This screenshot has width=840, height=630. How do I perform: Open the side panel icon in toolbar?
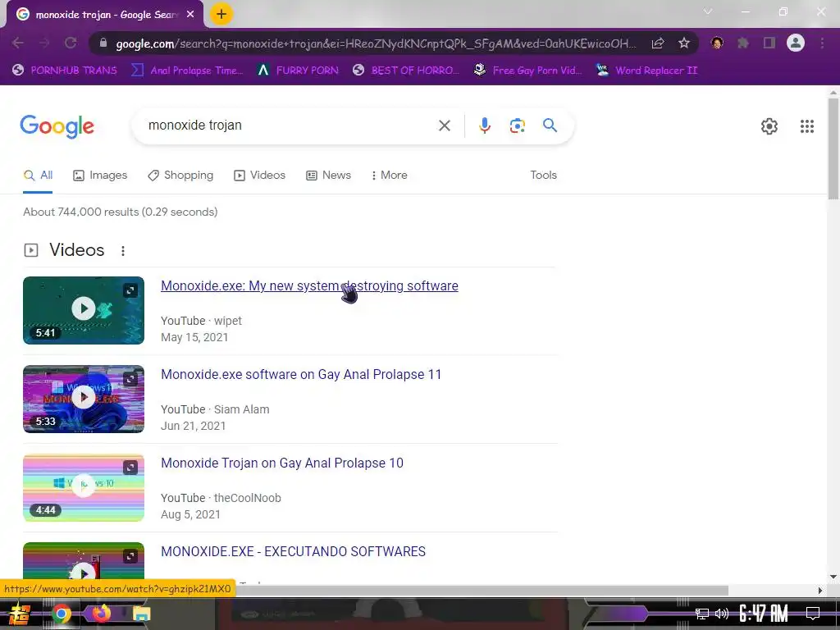coord(769,43)
